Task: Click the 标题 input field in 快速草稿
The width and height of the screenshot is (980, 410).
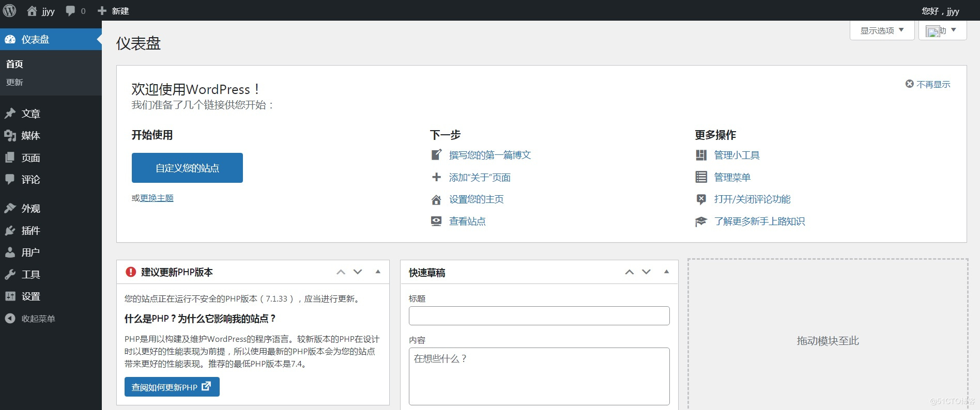Action: coord(539,316)
